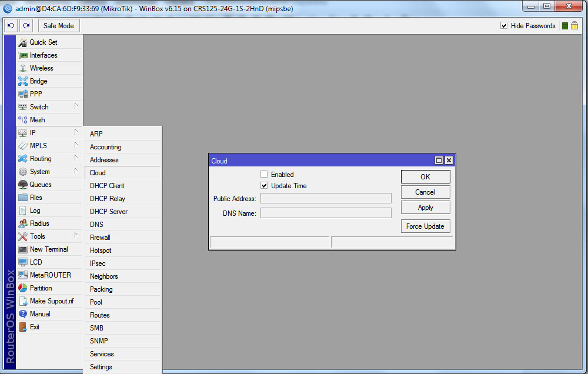Uncheck the Update Time checkbox
The image size is (588, 374).
(265, 186)
